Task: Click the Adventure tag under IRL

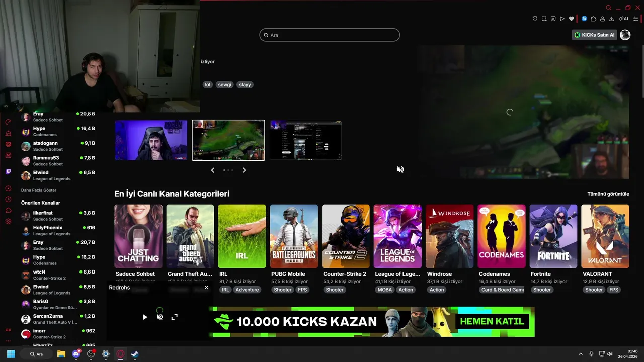Action: (247, 290)
